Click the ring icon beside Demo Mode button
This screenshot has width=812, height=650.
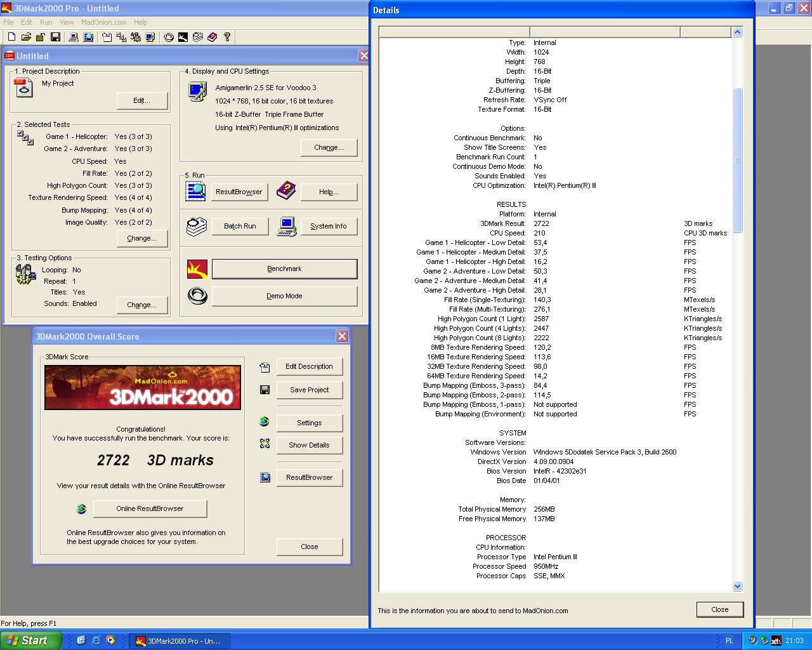coord(197,296)
